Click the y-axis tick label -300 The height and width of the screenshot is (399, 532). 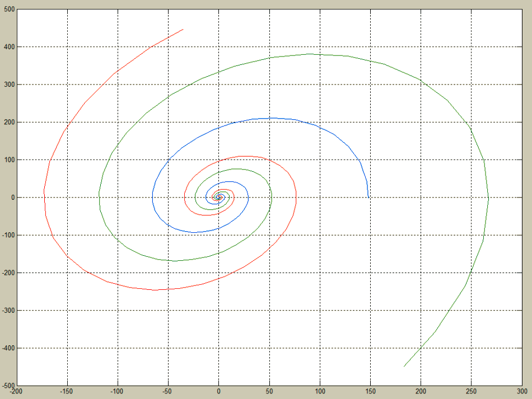[x=8, y=311]
